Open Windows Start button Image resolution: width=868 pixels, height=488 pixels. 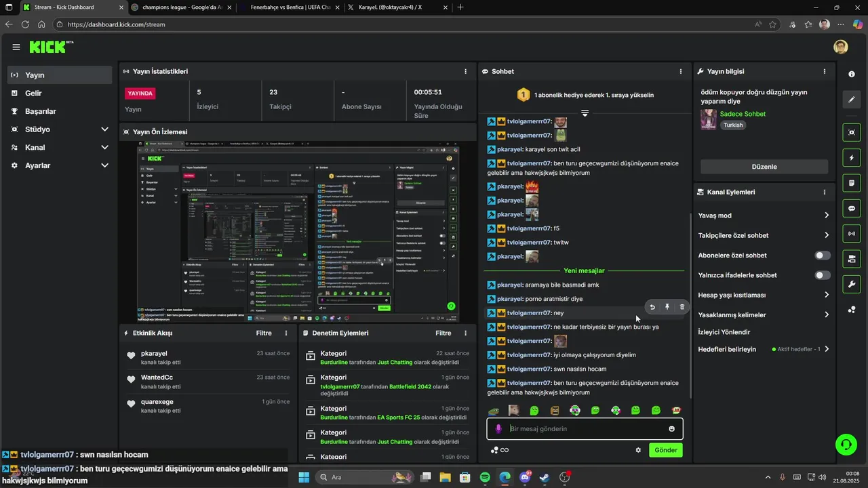304,477
